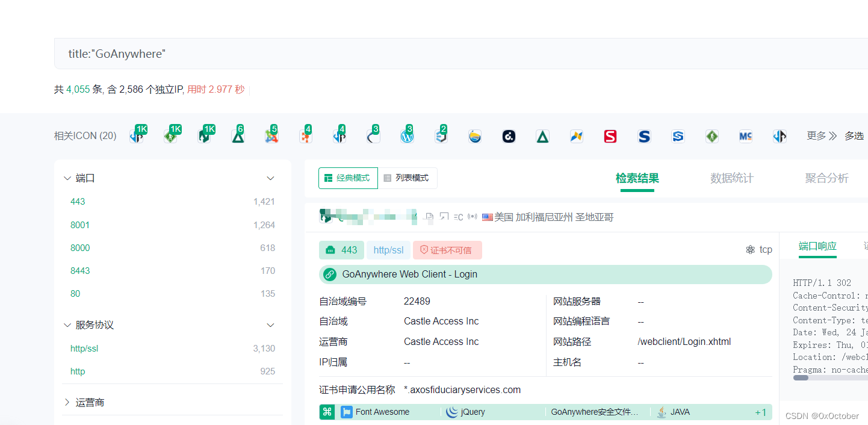
Task: Open the 数据统计 tab
Action: (732, 178)
